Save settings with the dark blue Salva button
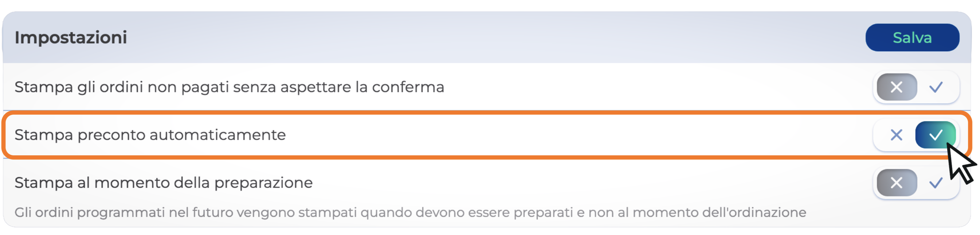 click(x=912, y=37)
